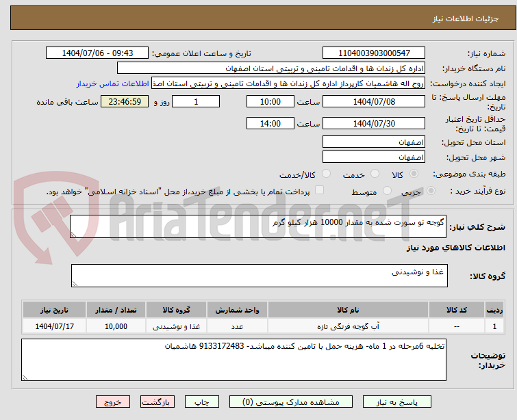
Task: Click the 'پاسخ به نیاز' button
Action: pos(397,402)
